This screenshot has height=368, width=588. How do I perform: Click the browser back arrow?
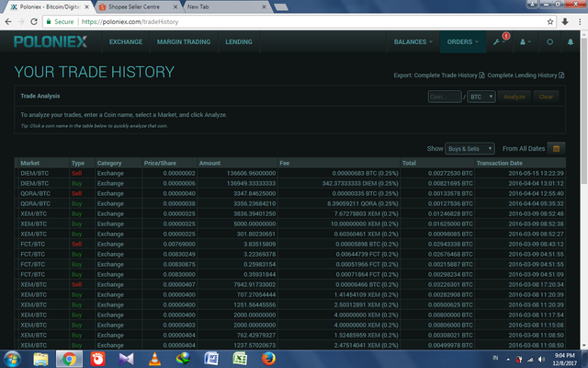pos(8,21)
